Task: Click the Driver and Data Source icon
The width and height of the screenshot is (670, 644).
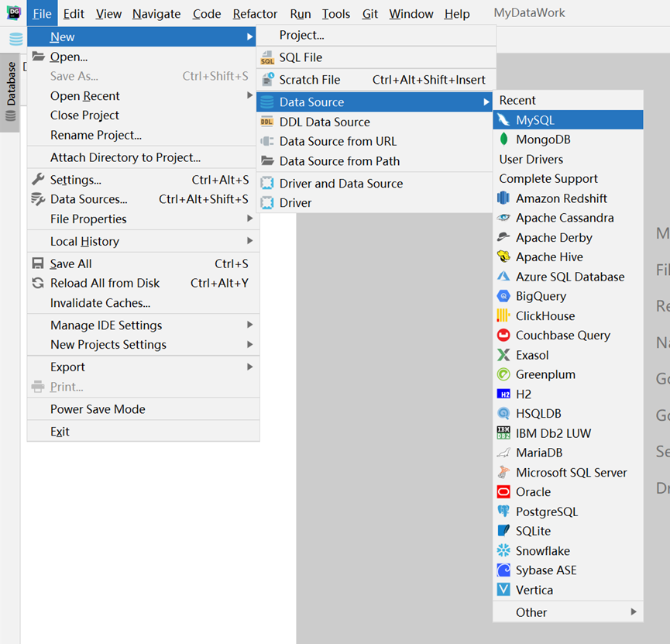Action: tap(267, 183)
